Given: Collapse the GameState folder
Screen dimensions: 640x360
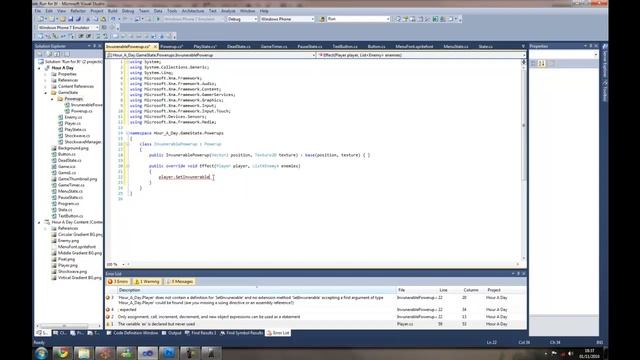Looking at the screenshot, I should point(46,93).
